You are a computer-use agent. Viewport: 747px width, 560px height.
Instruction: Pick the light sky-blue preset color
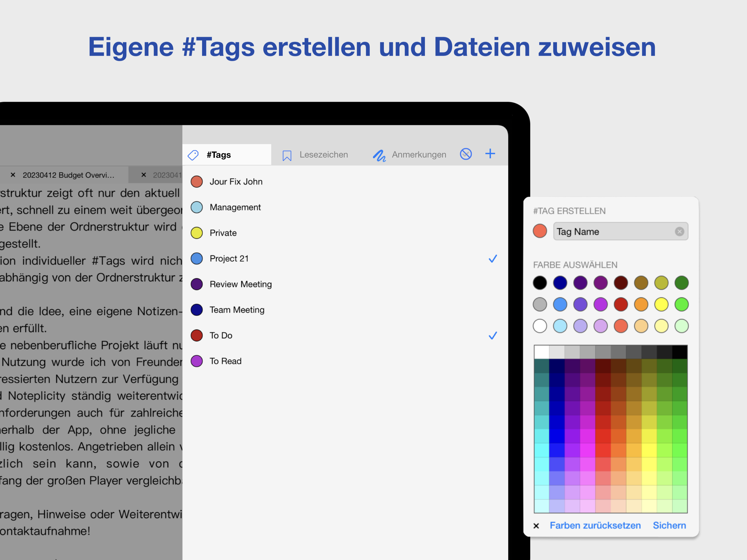[560, 326]
